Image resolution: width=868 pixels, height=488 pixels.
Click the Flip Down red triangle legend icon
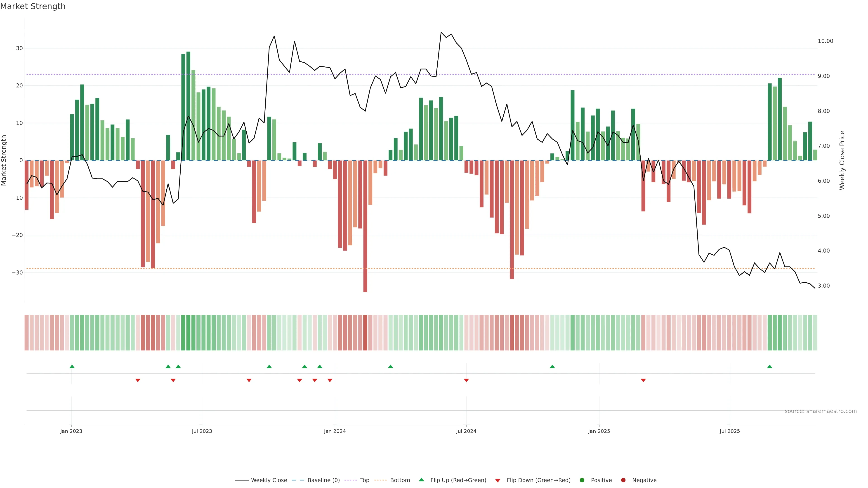click(497, 480)
